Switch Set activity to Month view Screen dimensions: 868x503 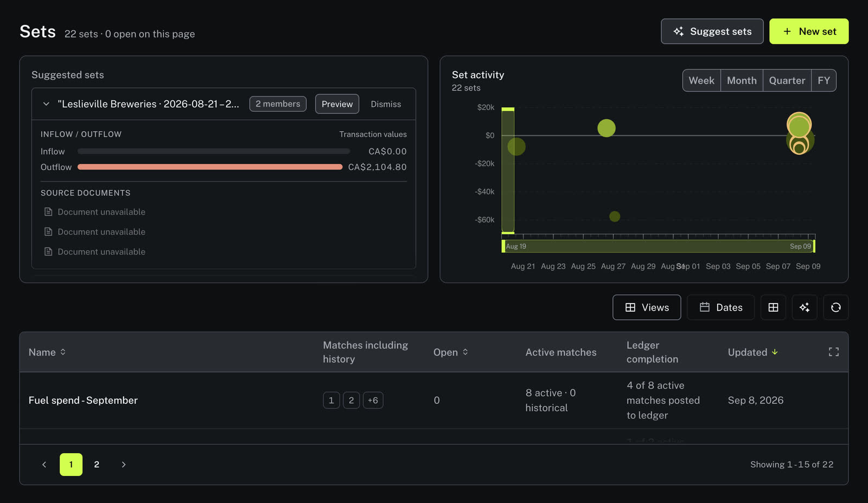pyautogui.click(x=742, y=80)
